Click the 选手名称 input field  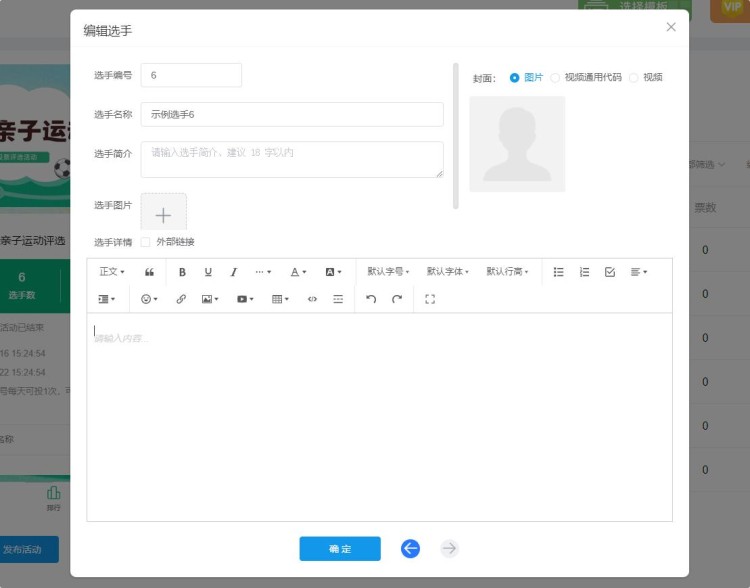[292, 115]
